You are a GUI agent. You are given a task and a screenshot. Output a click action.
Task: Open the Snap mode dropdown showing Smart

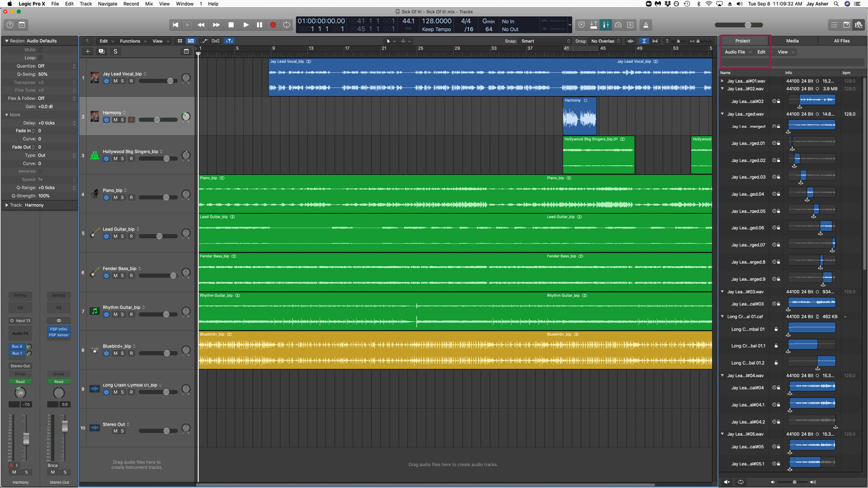[545, 41]
